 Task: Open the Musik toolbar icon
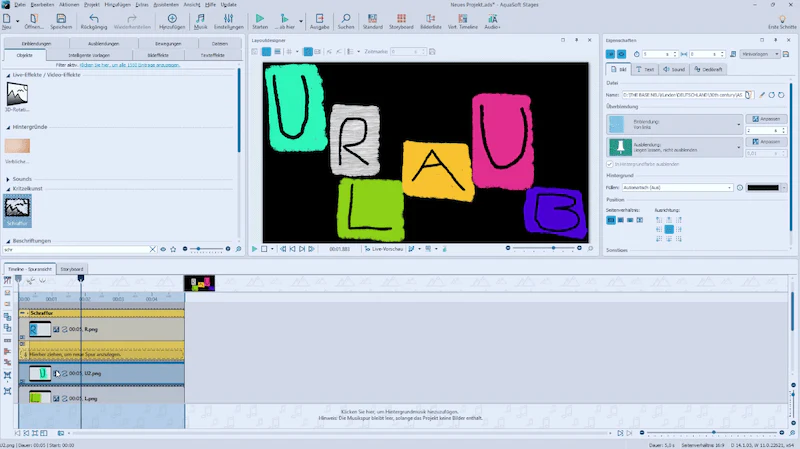(201, 19)
